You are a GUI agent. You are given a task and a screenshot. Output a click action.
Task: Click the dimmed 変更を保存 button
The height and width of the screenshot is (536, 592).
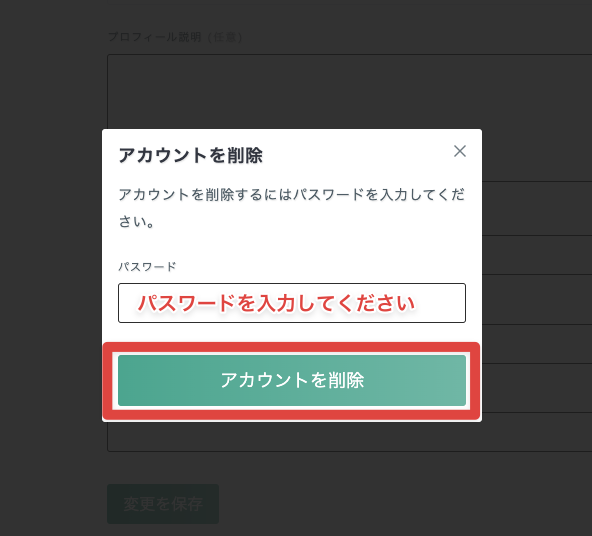click(163, 504)
